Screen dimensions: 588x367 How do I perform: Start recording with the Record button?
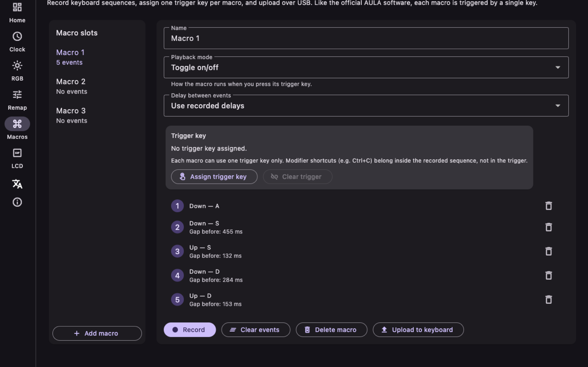190,330
